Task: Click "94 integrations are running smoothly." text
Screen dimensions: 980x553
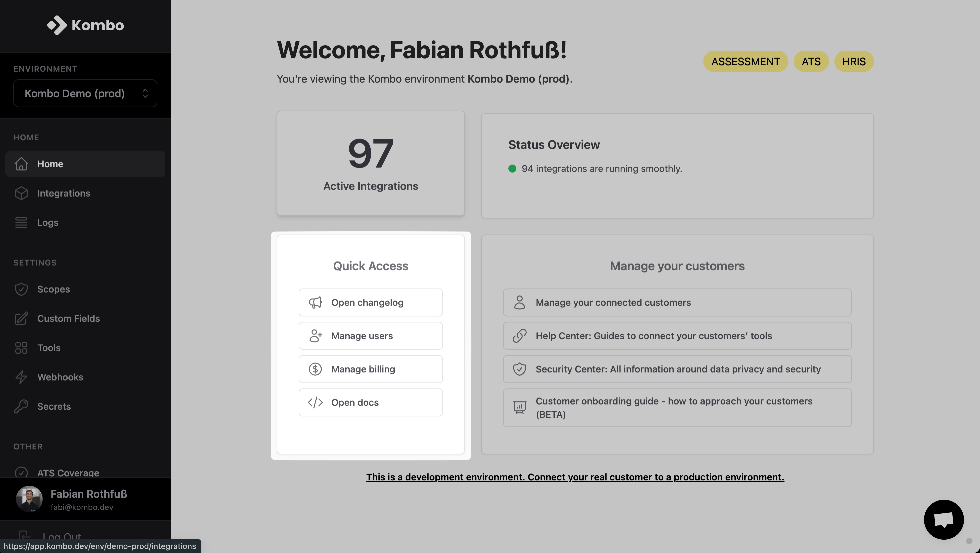Action: tap(602, 169)
